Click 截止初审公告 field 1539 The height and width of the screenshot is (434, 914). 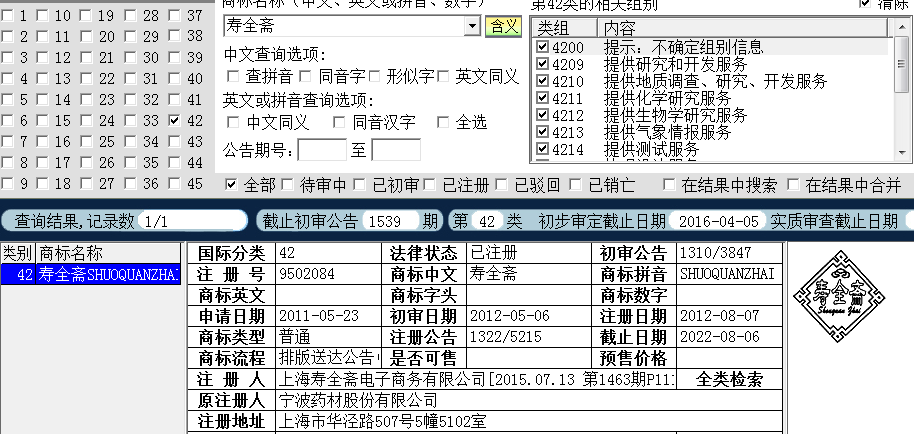point(391,221)
